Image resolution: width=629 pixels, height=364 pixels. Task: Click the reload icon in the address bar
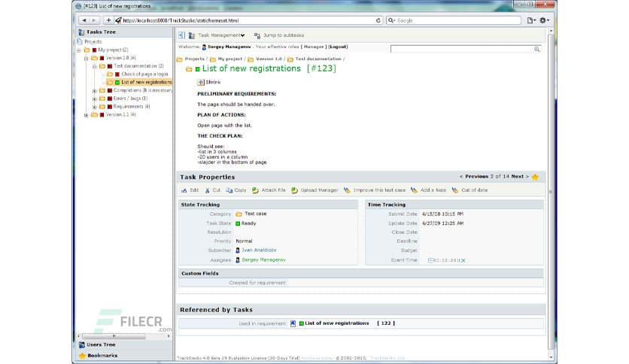point(378,20)
